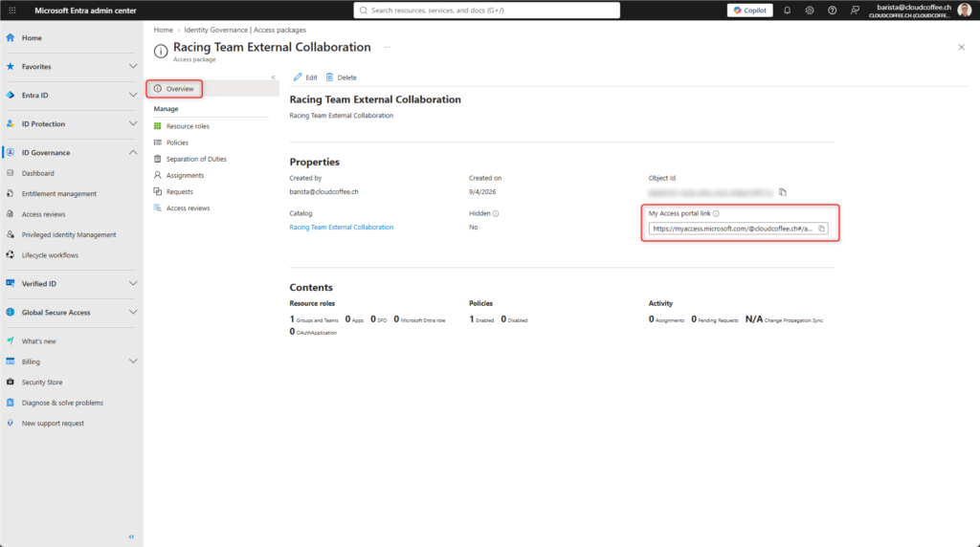Open Lifecycle workflows
The width and height of the screenshot is (980, 547).
pyautogui.click(x=50, y=255)
